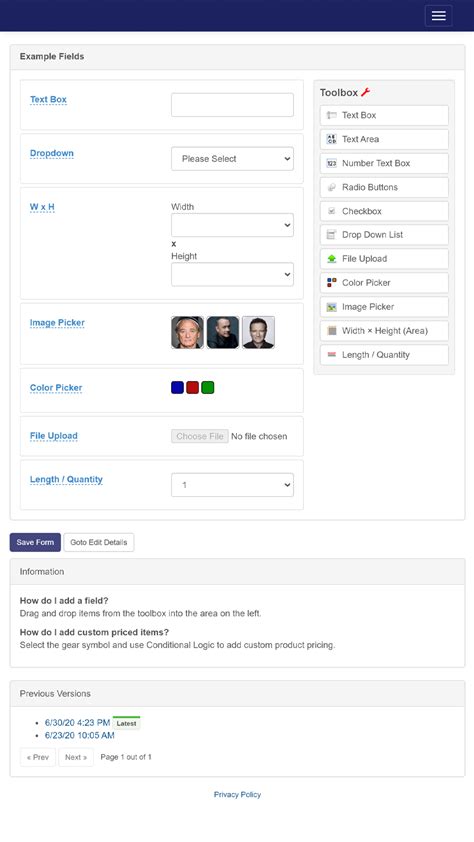Pick the first portrait image thumbnail
The height and width of the screenshot is (842, 474).
point(187,332)
